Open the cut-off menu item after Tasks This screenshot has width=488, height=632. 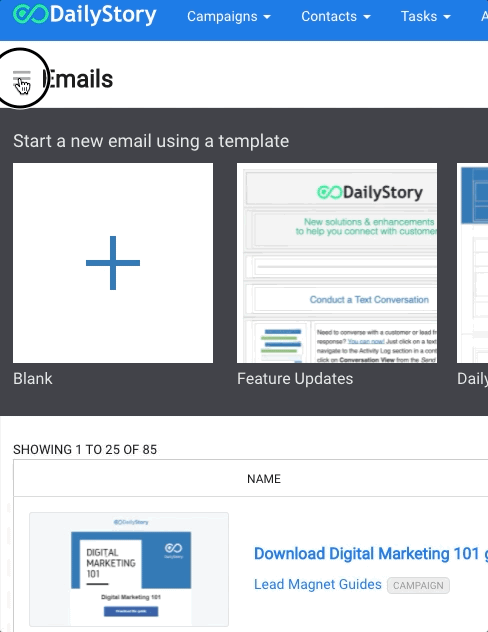point(484,17)
